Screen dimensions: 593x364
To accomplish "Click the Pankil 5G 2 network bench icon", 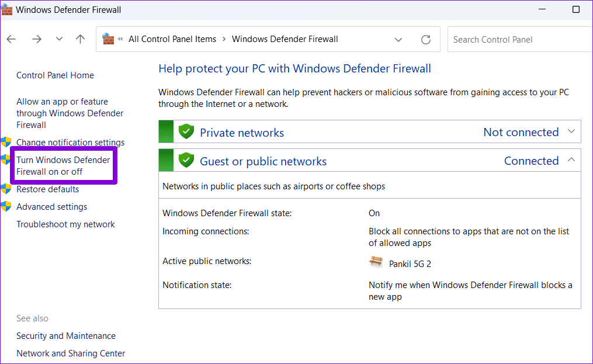I will pyautogui.click(x=376, y=262).
